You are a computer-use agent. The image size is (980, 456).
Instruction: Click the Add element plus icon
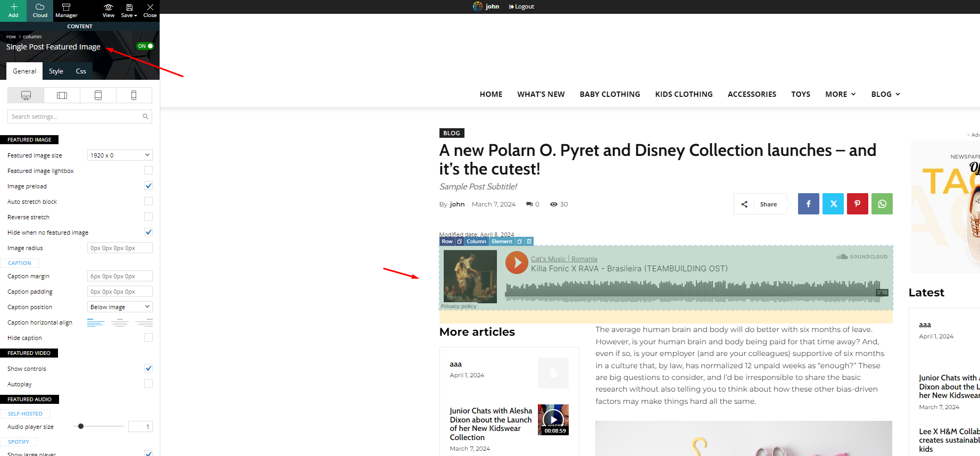coord(13,7)
